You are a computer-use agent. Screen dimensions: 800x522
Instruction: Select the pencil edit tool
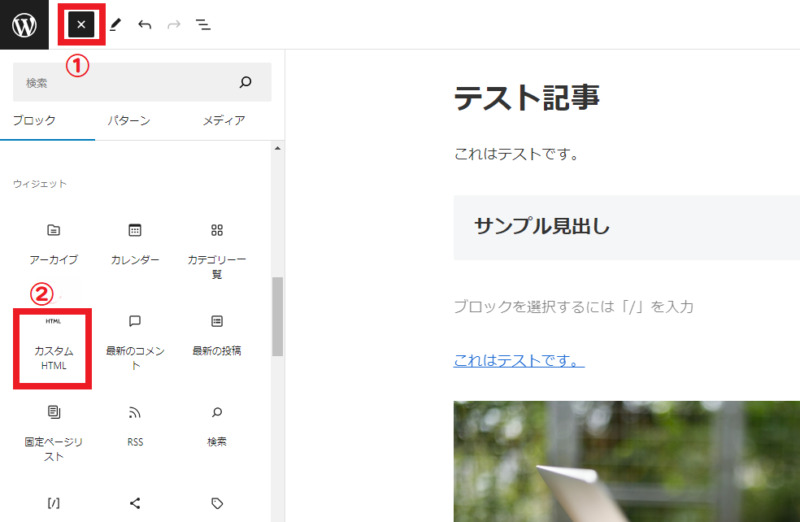click(x=115, y=24)
